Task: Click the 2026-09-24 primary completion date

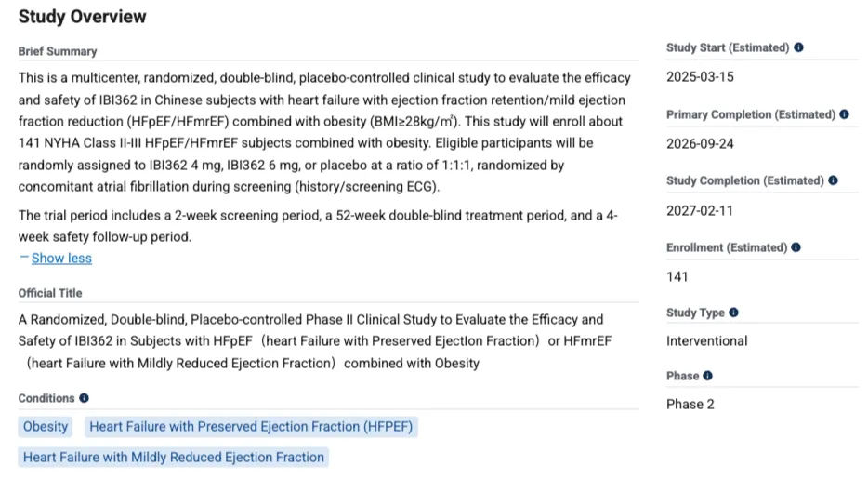Action: click(x=700, y=143)
